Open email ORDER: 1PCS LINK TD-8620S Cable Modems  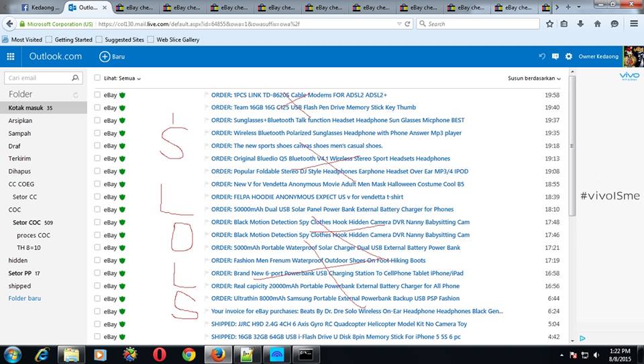(299, 95)
